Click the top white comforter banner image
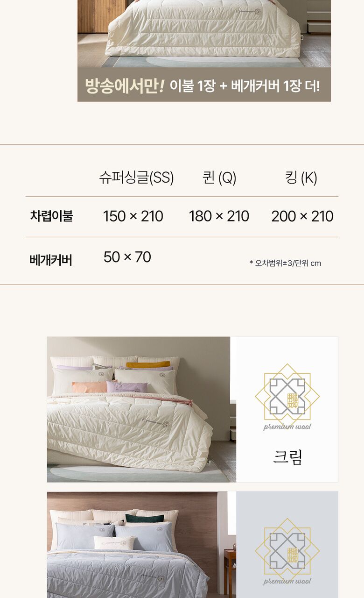This screenshot has width=364, height=598. click(204, 34)
